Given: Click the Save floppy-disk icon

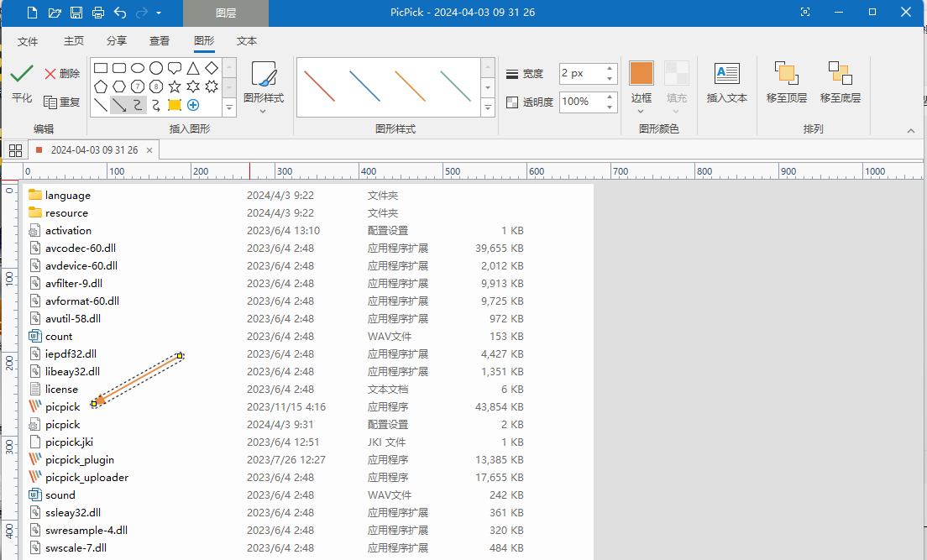Looking at the screenshot, I should [x=76, y=13].
